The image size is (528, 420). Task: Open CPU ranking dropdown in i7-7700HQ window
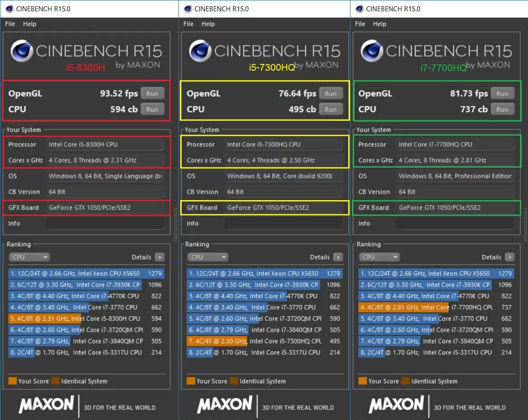(x=379, y=257)
